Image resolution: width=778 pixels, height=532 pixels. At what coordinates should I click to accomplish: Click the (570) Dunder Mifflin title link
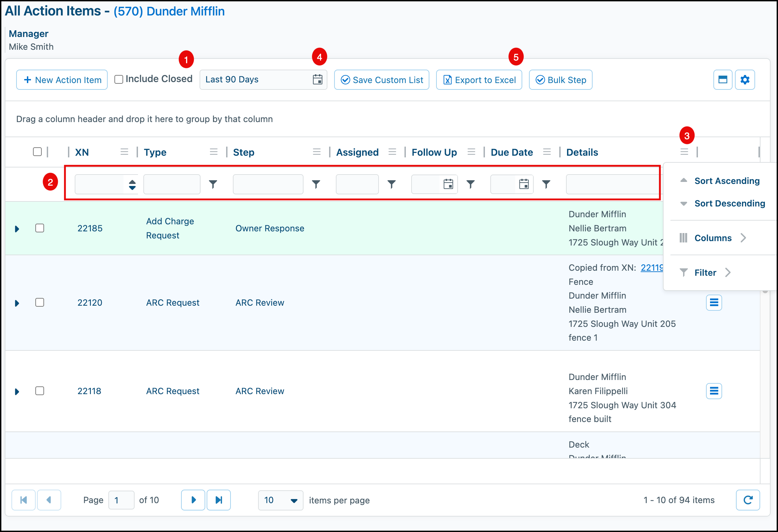169,11
